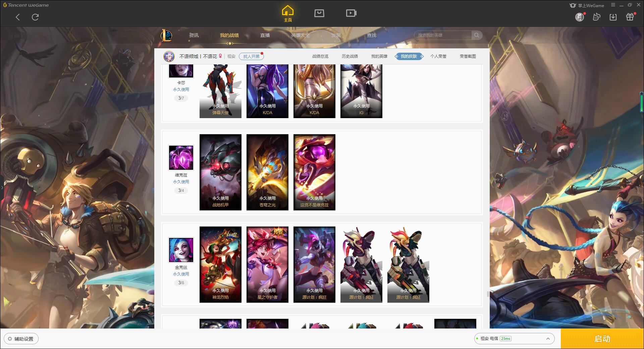Open the 弹幕天使 skin card

220,91
